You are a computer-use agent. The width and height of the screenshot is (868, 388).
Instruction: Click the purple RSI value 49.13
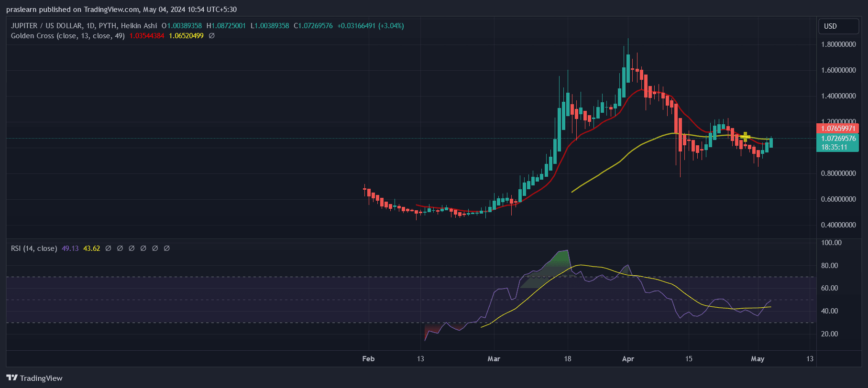[x=70, y=248]
